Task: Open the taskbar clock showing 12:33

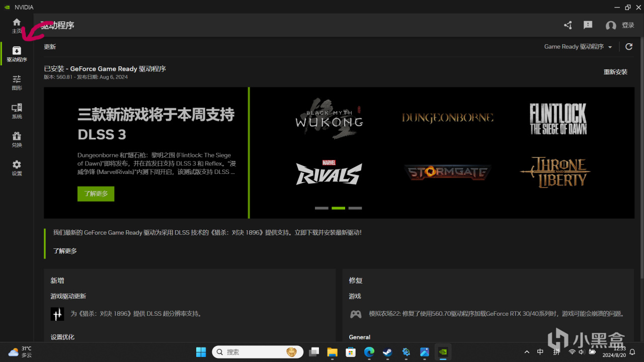Action: coord(615,352)
